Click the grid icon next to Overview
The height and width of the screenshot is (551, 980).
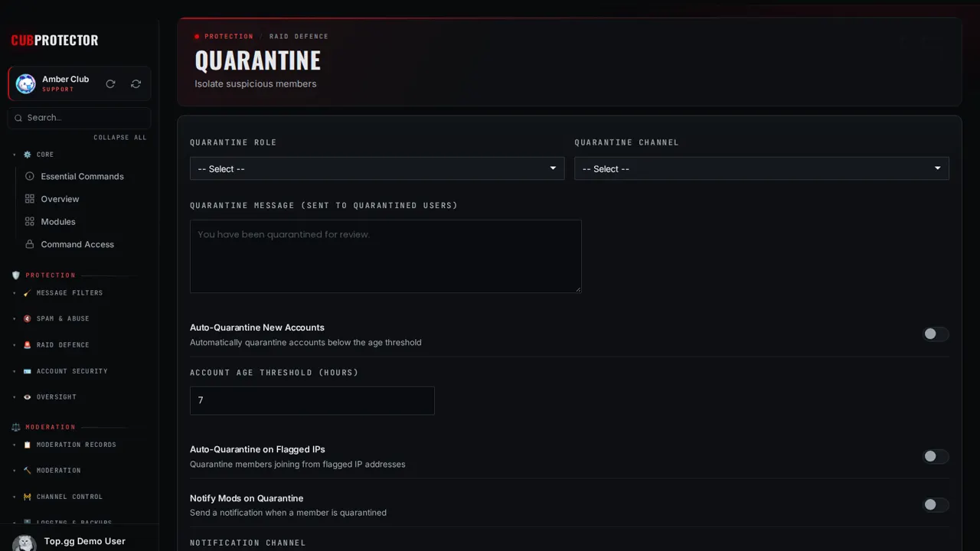pos(30,199)
